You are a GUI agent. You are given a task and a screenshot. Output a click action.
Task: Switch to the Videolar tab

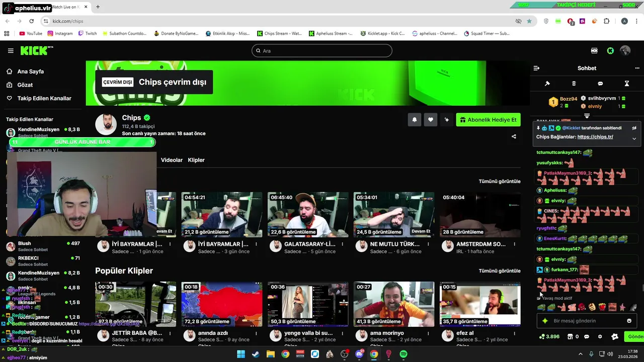[x=172, y=160]
